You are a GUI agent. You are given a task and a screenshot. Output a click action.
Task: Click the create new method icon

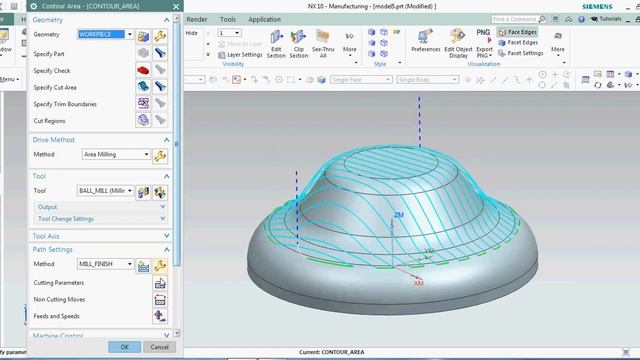click(143, 266)
